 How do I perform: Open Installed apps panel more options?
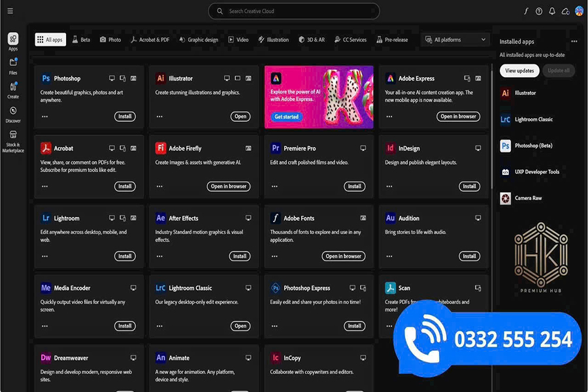pos(574,42)
